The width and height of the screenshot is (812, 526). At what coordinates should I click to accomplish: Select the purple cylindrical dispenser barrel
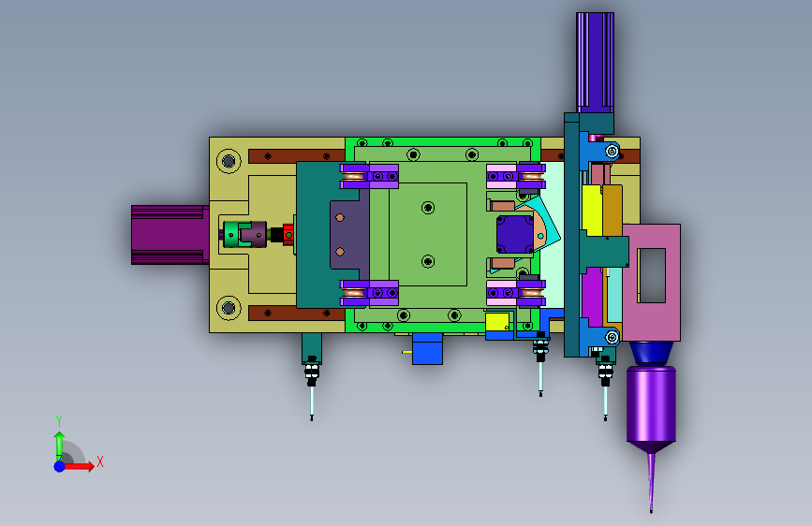651,403
